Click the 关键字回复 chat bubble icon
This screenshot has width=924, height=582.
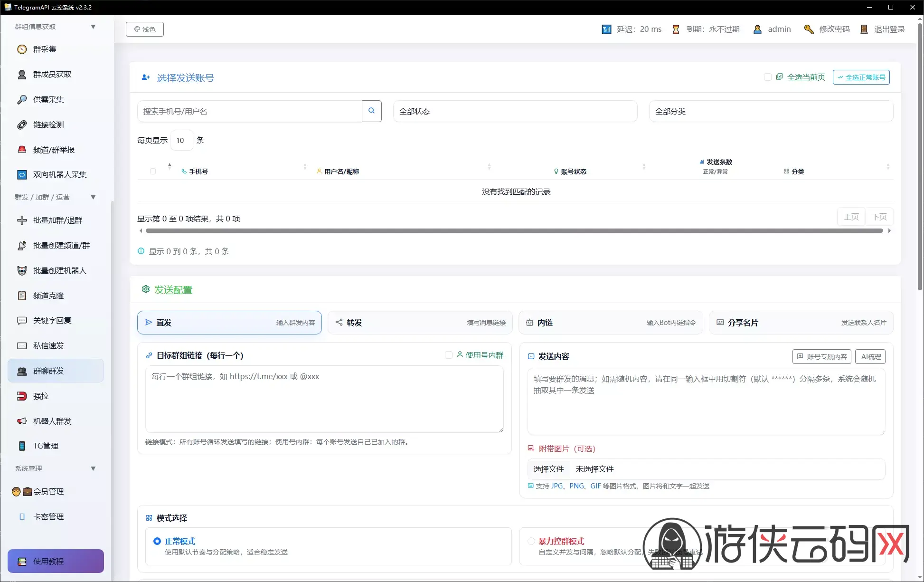tap(22, 321)
